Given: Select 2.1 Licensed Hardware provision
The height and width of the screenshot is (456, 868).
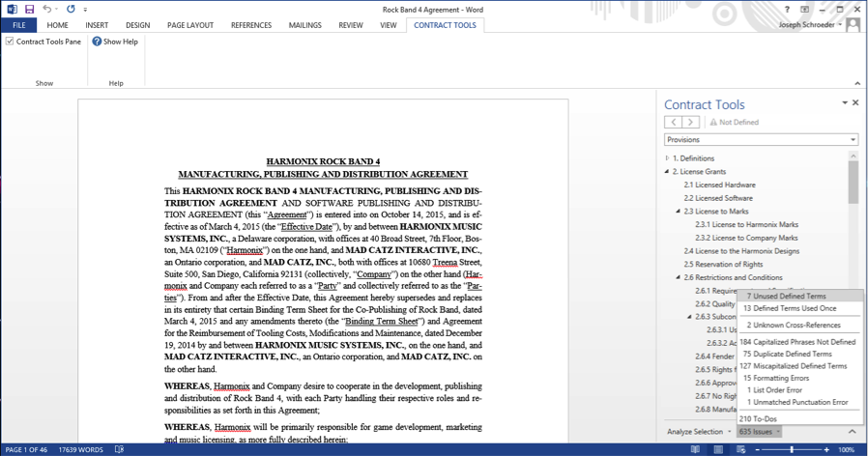Looking at the screenshot, I should click(719, 185).
